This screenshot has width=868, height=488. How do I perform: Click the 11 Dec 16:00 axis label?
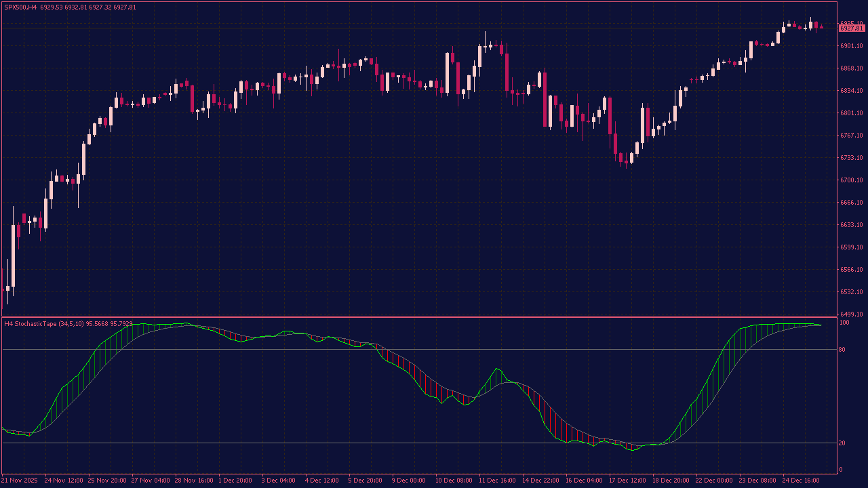(x=498, y=481)
